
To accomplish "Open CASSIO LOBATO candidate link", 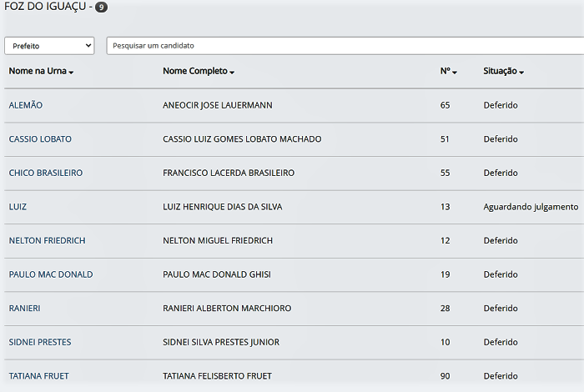I will coord(40,139).
